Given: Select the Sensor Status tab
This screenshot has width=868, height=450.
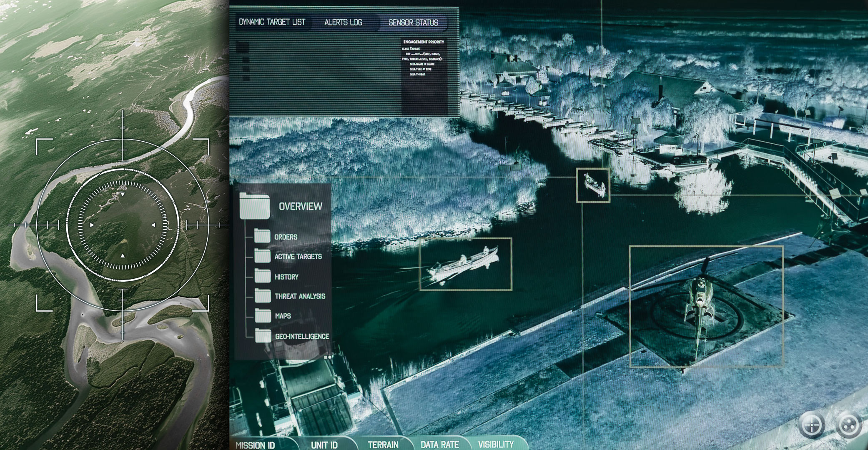Looking at the screenshot, I should (x=413, y=22).
